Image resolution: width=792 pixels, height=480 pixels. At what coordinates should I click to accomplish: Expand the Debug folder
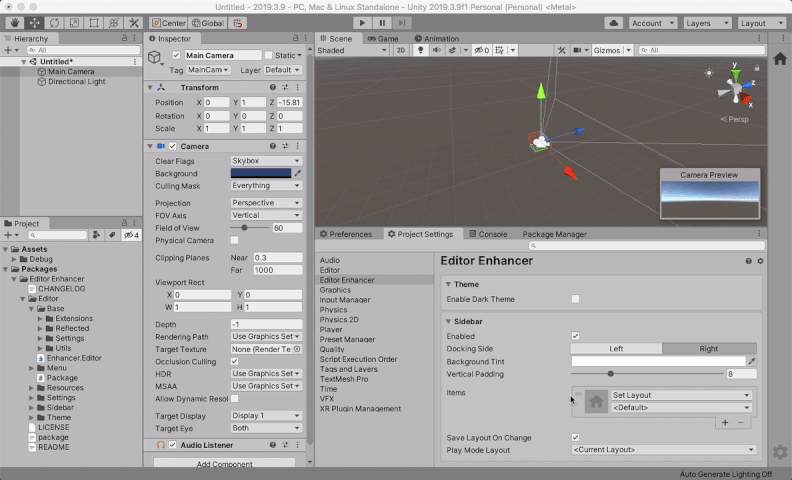point(15,259)
